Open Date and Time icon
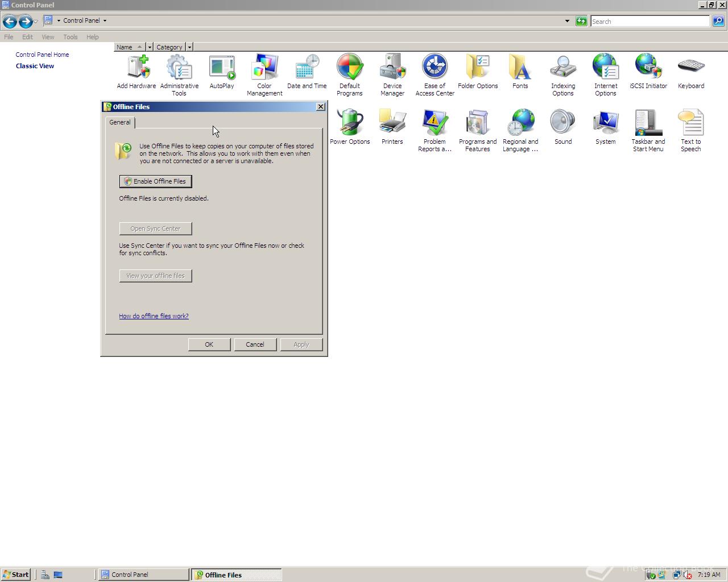 pyautogui.click(x=307, y=72)
